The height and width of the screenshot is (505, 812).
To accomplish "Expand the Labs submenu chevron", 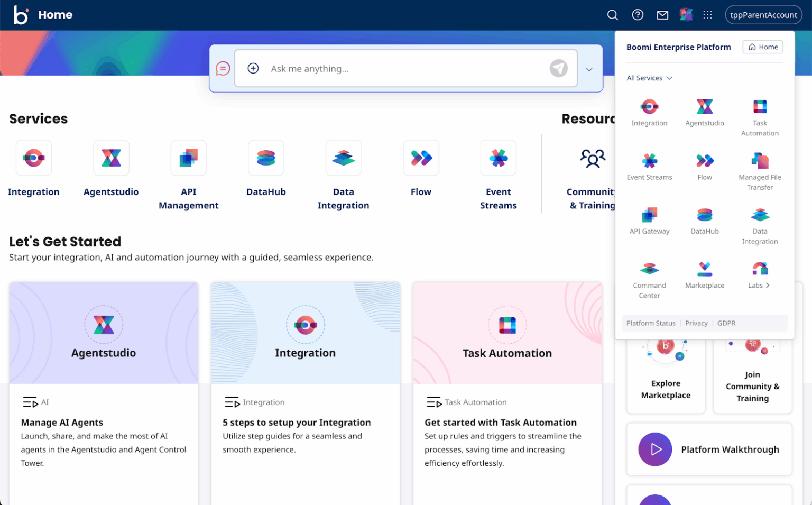I will [768, 286].
